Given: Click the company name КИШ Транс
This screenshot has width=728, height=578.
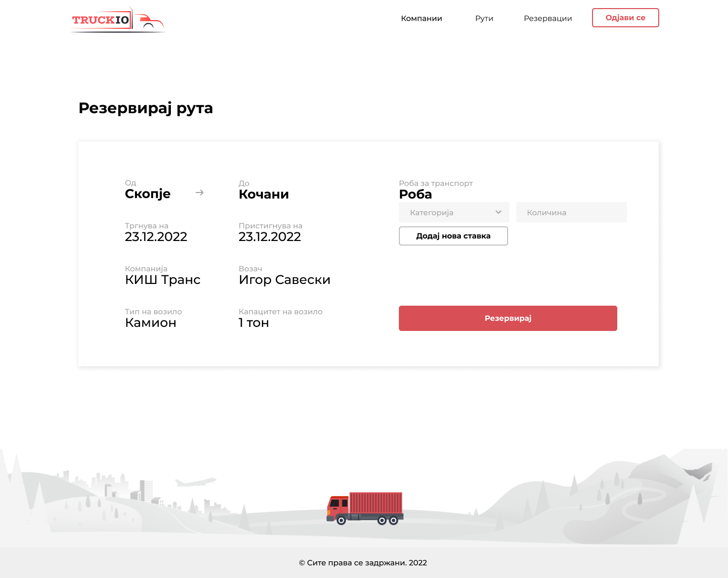Looking at the screenshot, I should [x=162, y=280].
